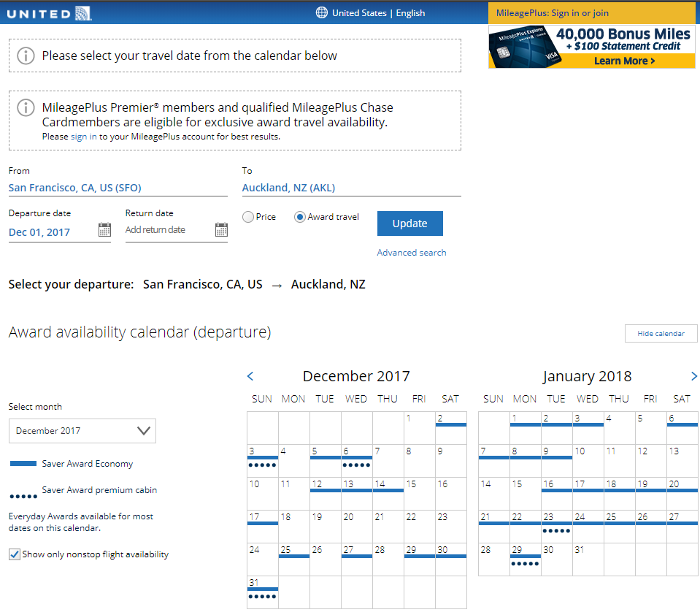Select December 14 in calendar
Screen dimensions: 700x615
pos(388,494)
